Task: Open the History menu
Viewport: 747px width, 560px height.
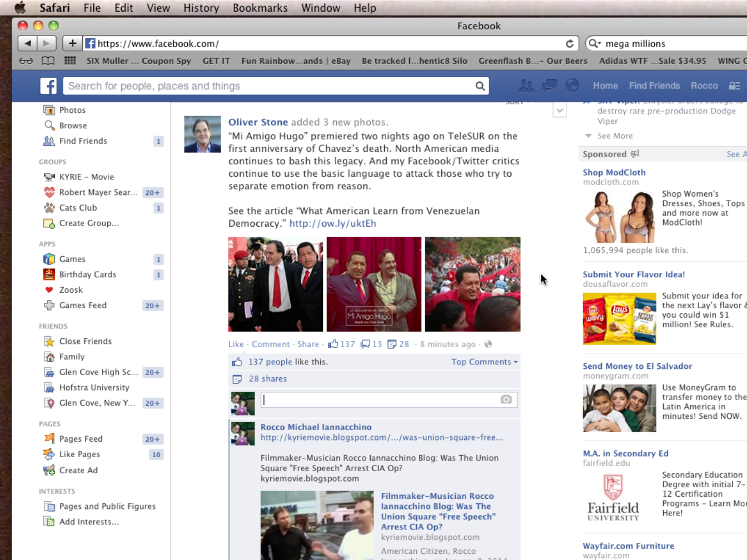Action: pos(201,8)
